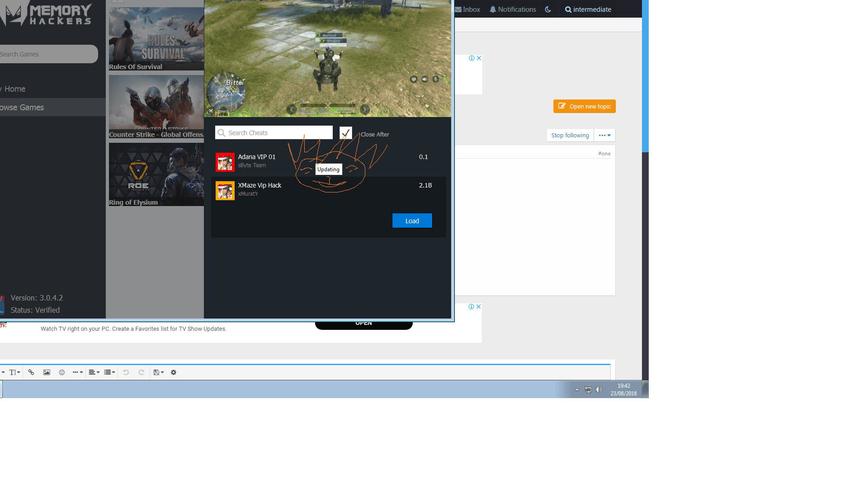
Task: Click the Search Cheats input field
Action: [274, 133]
